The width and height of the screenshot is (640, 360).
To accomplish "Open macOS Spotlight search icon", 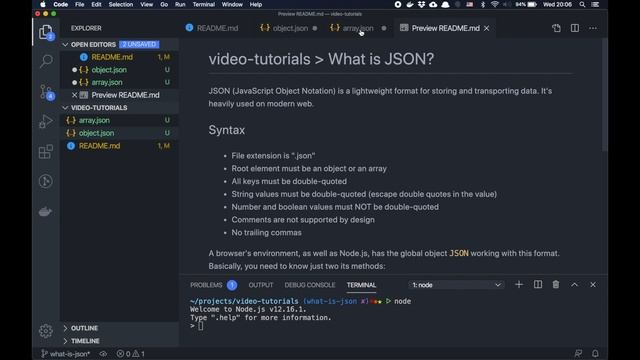I will (x=582, y=4).
